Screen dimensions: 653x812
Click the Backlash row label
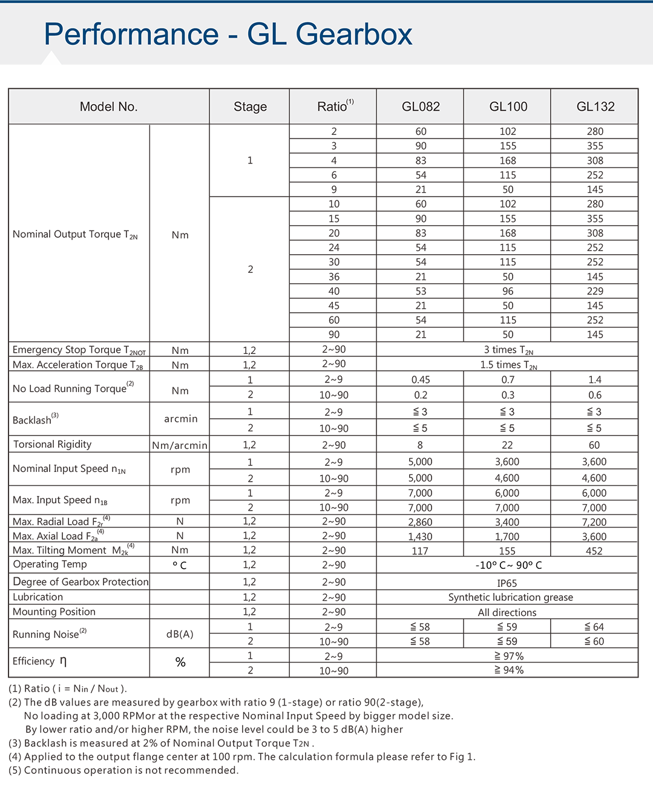click(33, 419)
